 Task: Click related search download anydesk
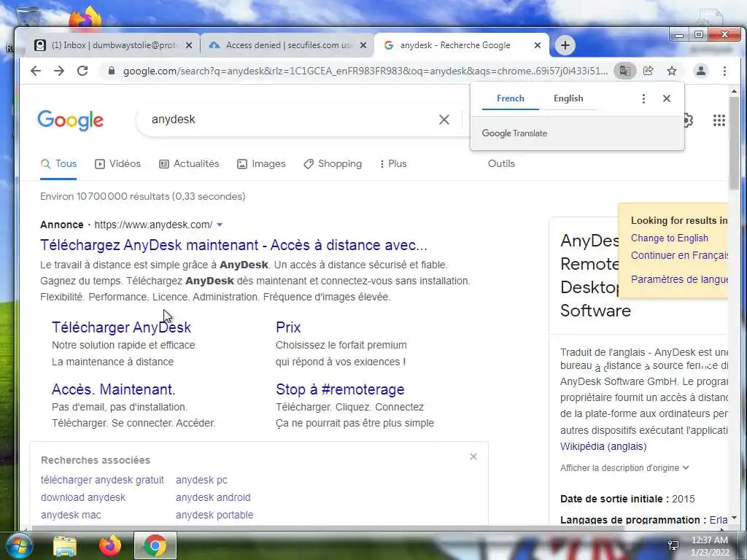click(83, 497)
